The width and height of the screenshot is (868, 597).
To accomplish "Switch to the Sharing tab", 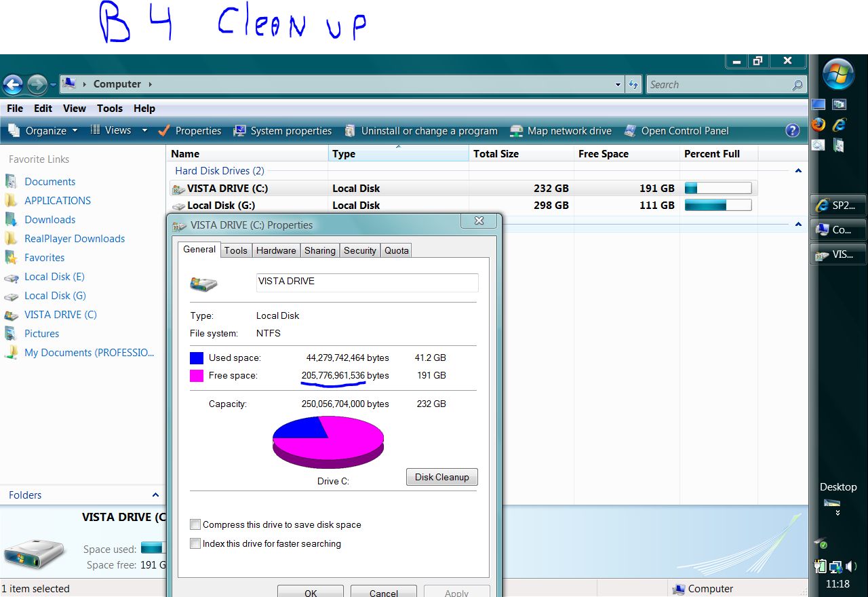I will (x=320, y=250).
